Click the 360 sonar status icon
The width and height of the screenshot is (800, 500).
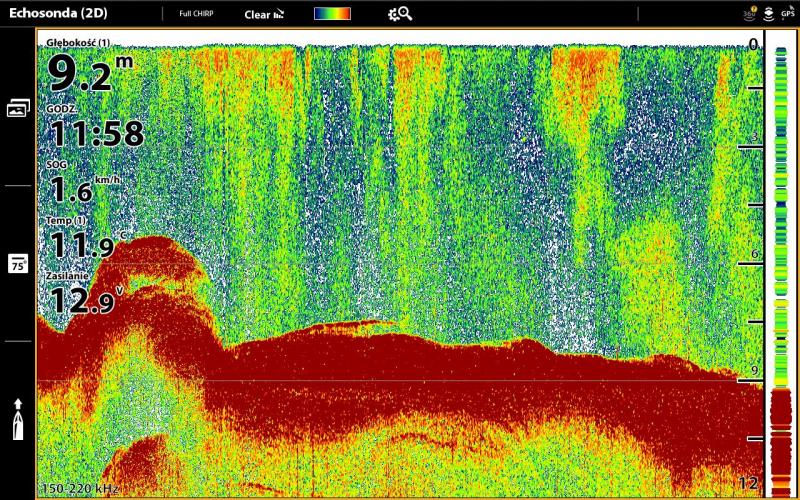(x=750, y=13)
